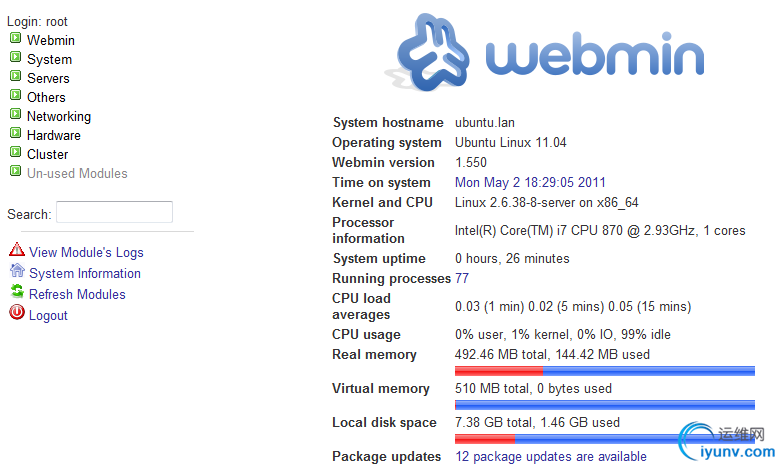The width and height of the screenshot is (781, 468).
Task: Click the warning icon beside View Module's Logs
Action: click(16, 250)
